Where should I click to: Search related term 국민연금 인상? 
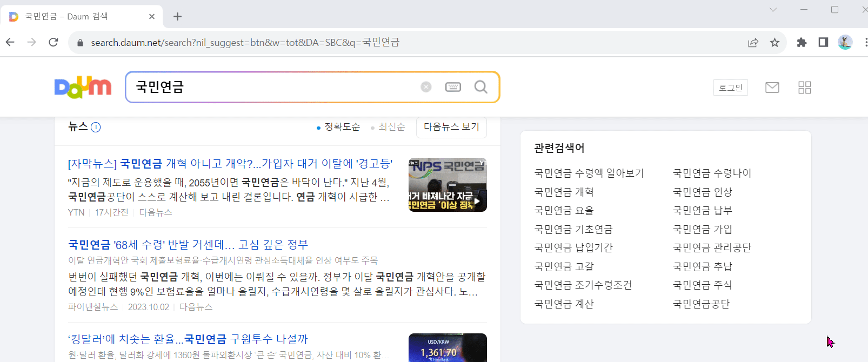702,192
